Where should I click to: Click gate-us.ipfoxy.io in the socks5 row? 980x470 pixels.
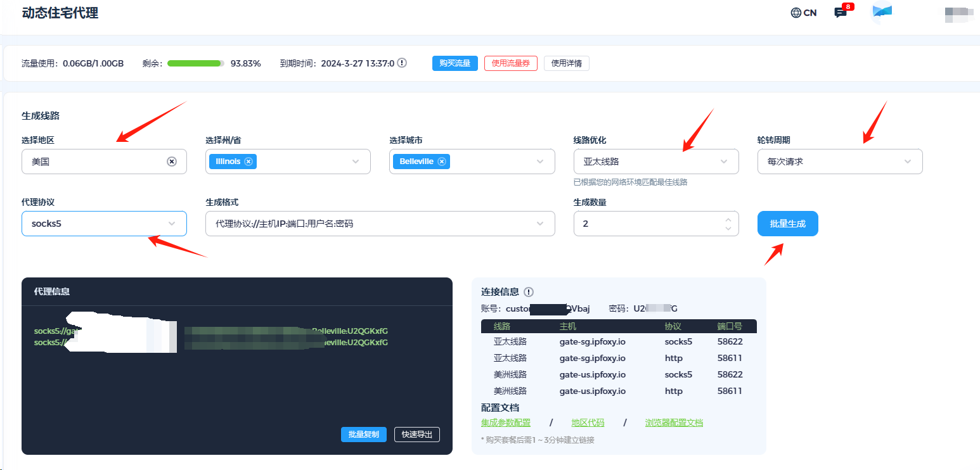(x=593, y=374)
